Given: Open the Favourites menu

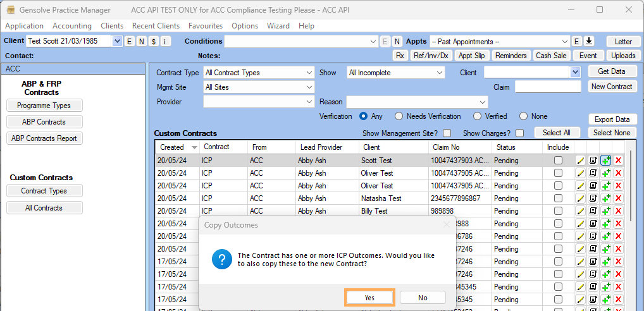Looking at the screenshot, I should pyautogui.click(x=206, y=26).
